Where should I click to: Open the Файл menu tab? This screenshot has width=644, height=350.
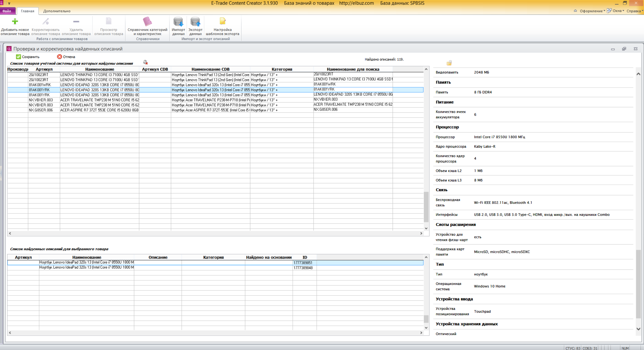7,11
